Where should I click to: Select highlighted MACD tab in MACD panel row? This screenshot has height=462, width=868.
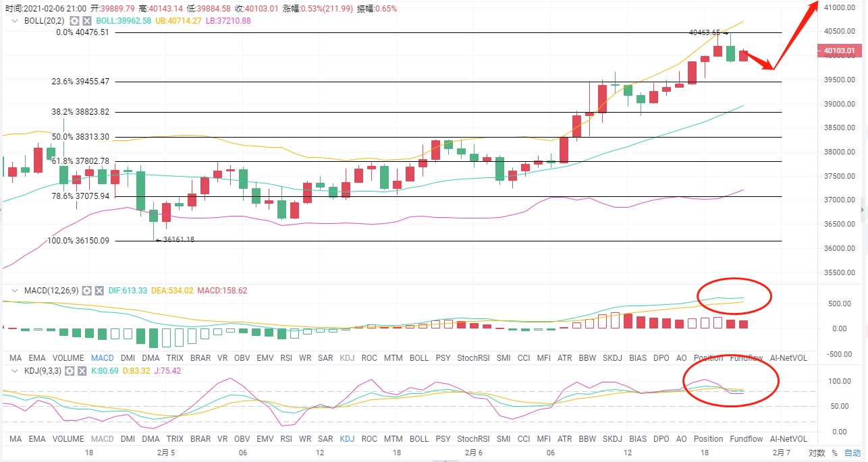tap(103, 357)
